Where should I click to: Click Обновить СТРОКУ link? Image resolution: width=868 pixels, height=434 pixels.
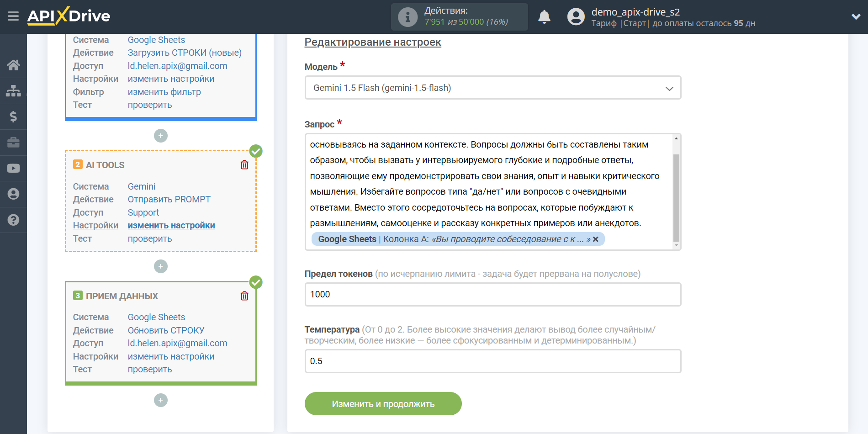[166, 330]
